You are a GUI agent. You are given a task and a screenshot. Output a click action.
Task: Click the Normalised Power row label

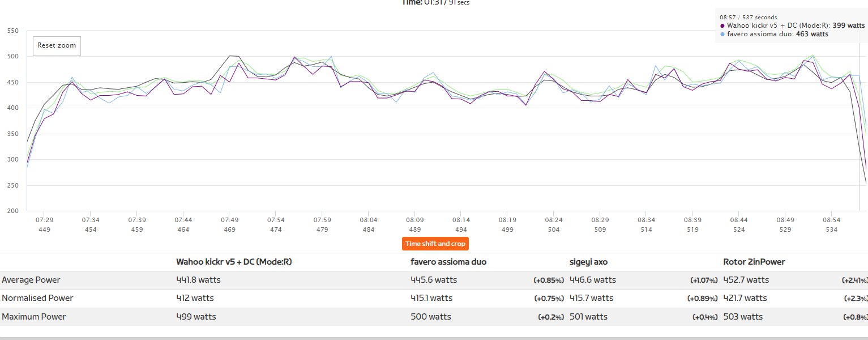click(x=37, y=298)
